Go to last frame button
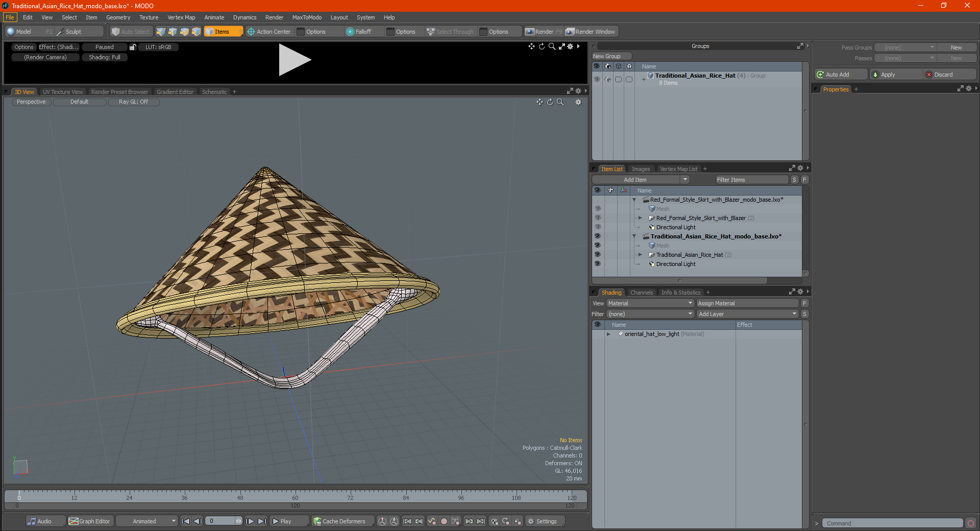 262,521
